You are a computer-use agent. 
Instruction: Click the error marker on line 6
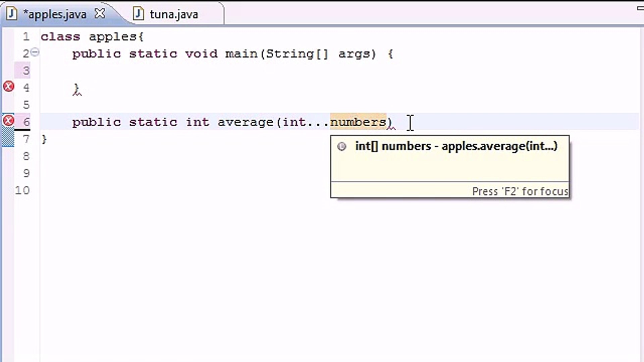9,120
